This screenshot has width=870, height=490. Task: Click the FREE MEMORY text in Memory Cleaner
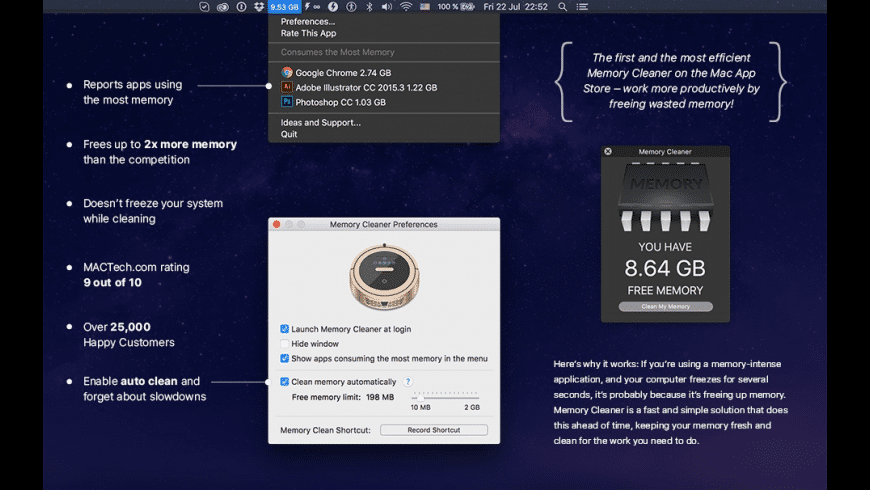[x=665, y=291]
